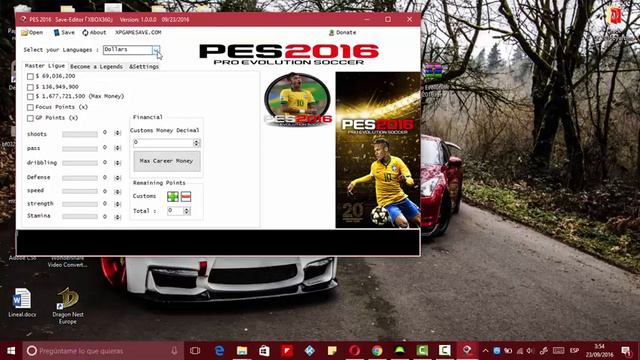Tick the GP Points (x) checkbox
Screen dimensions: 640x360
pyautogui.click(x=30, y=118)
